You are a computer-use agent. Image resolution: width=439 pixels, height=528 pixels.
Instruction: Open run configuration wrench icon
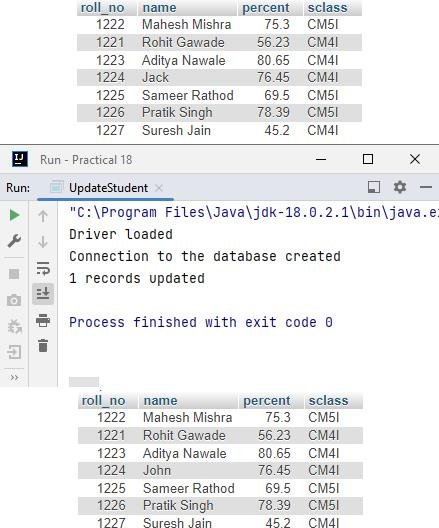pos(14,240)
